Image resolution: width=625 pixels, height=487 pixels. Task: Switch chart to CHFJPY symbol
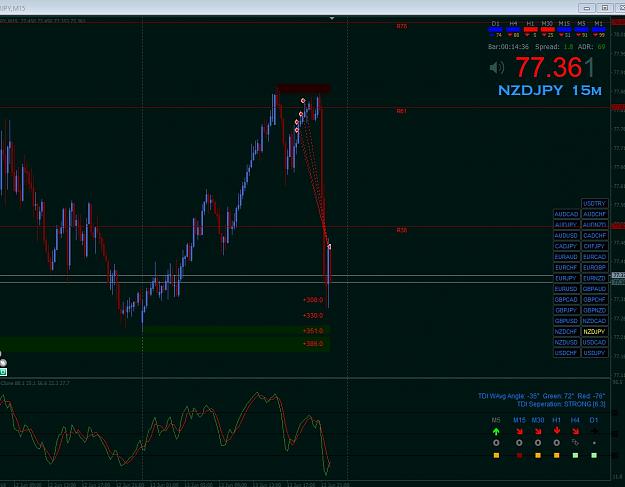coord(595,246)
